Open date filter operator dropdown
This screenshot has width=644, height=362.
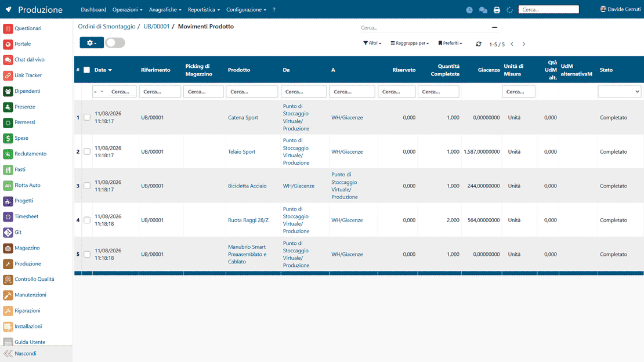click(x=99, y=92)
